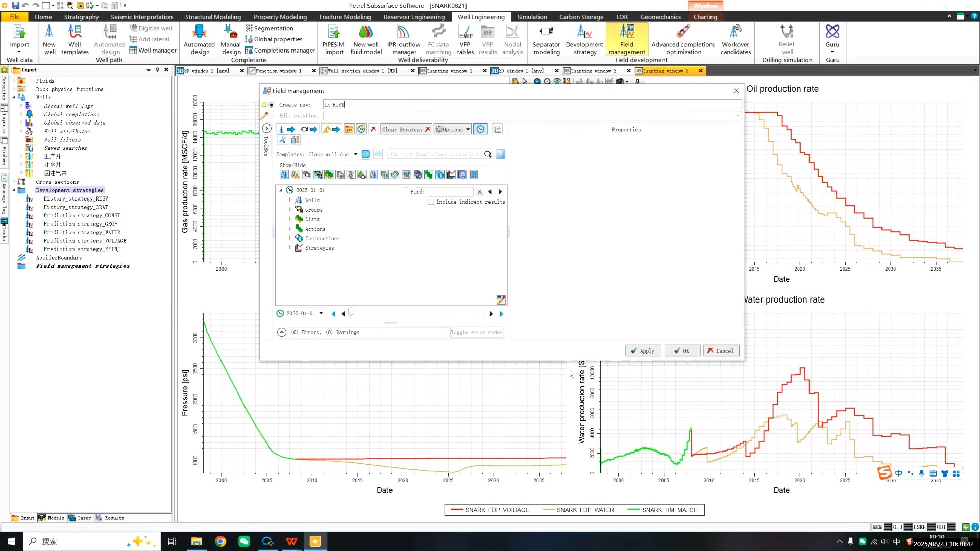
Task: Open the Well manager
Action: 153,50
